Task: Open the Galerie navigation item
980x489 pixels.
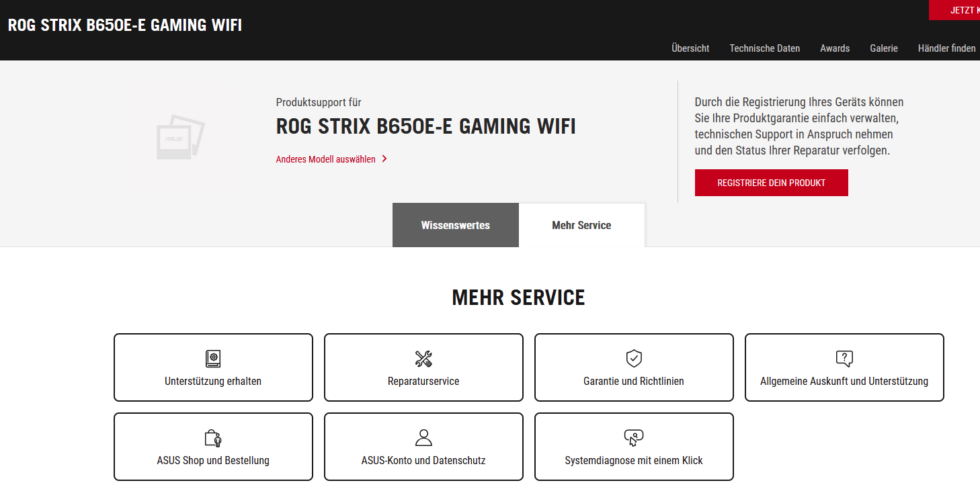Action: [x=884, y=48]
